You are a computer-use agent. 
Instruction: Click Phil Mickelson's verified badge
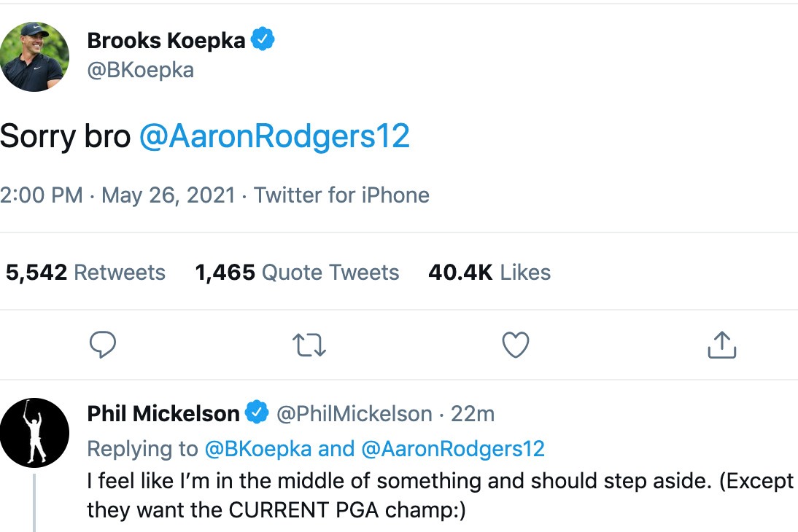point(256,413)
